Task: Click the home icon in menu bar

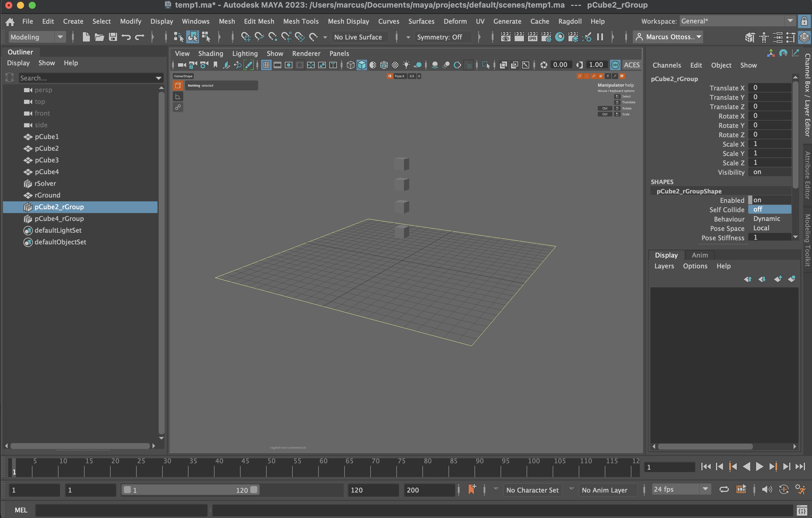Action: pyautogui.click(x=10, y=22)
